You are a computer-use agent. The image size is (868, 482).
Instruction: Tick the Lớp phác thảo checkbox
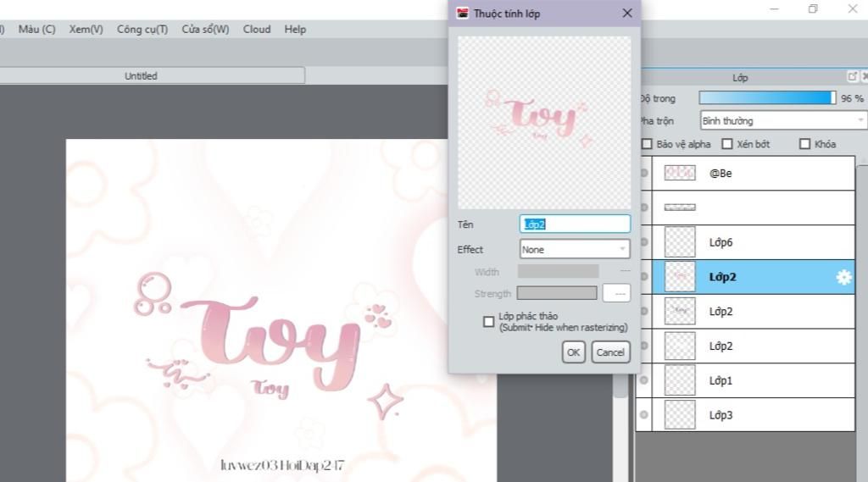[x=488, y=322]
